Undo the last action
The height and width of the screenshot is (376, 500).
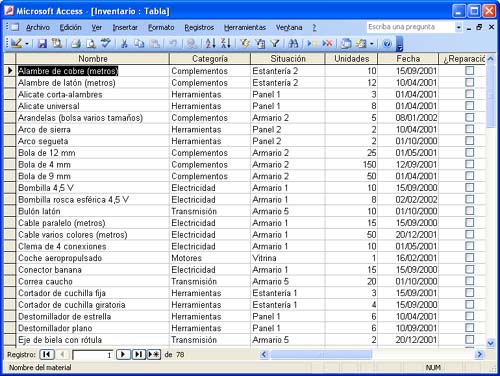point(173,43)
